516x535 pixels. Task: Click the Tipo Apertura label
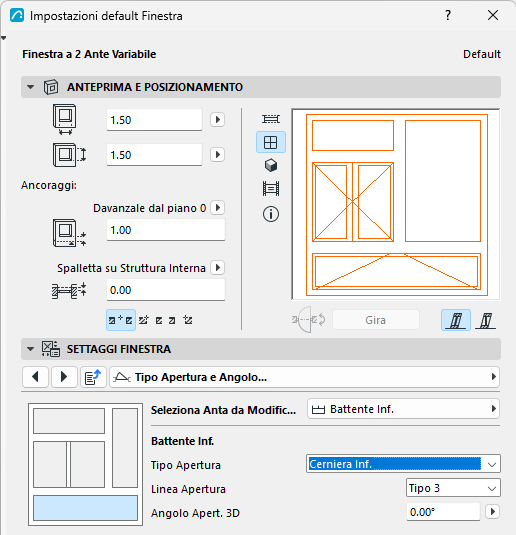pyautogui.click(x=186, y=465)
